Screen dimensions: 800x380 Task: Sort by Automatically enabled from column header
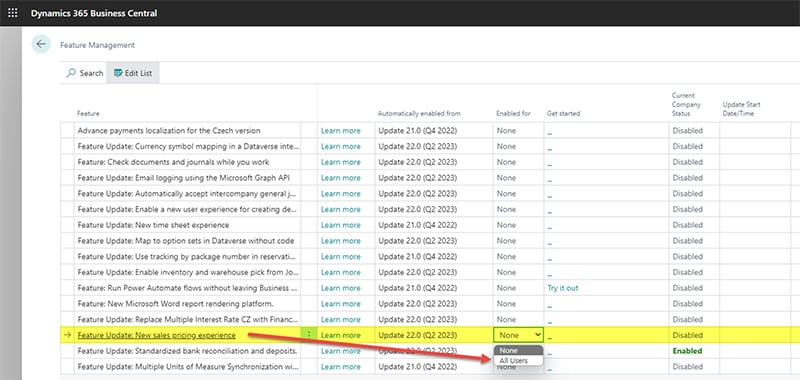click(419, 113)
